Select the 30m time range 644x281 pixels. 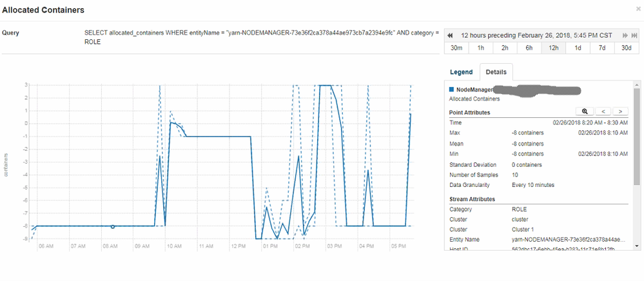[456, 48]
